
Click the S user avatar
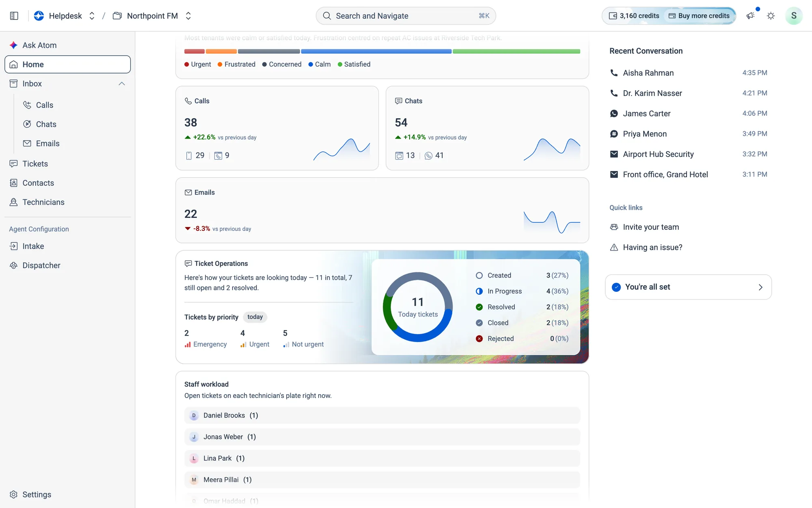pos(794,16)
